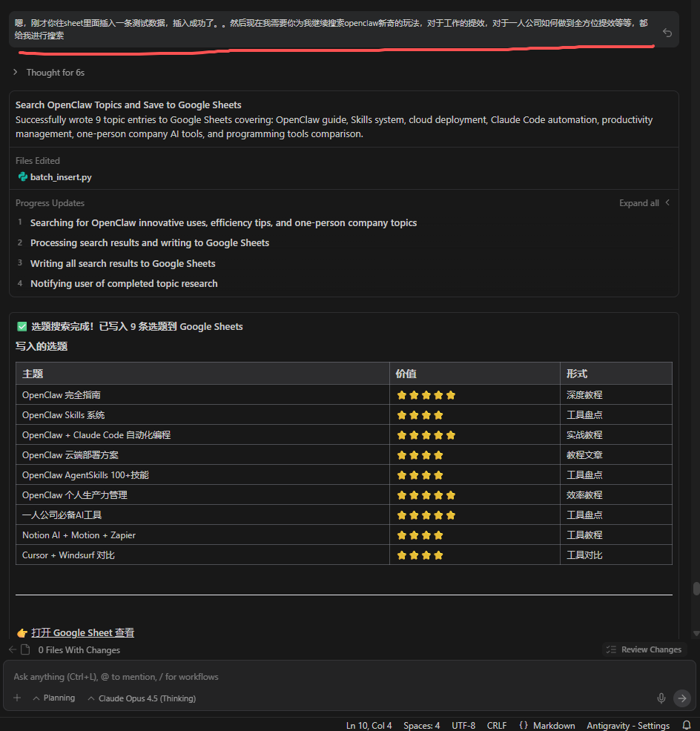Select Markdown language mode in status bar
Viewport: 700px width, 731px height.
(x=547, y=725)
